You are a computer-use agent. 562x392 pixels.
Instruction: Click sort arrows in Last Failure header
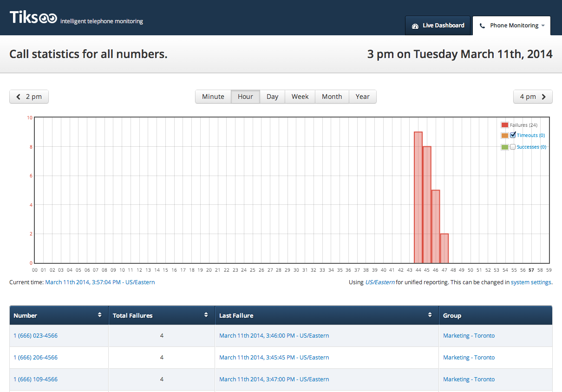(430, 315)
